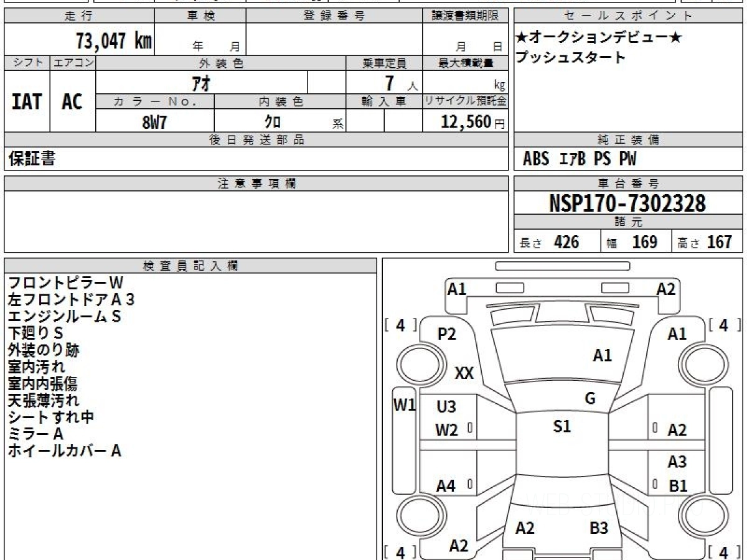
Task: Click inspector note 室内汚れ
Action: (36, 367)
